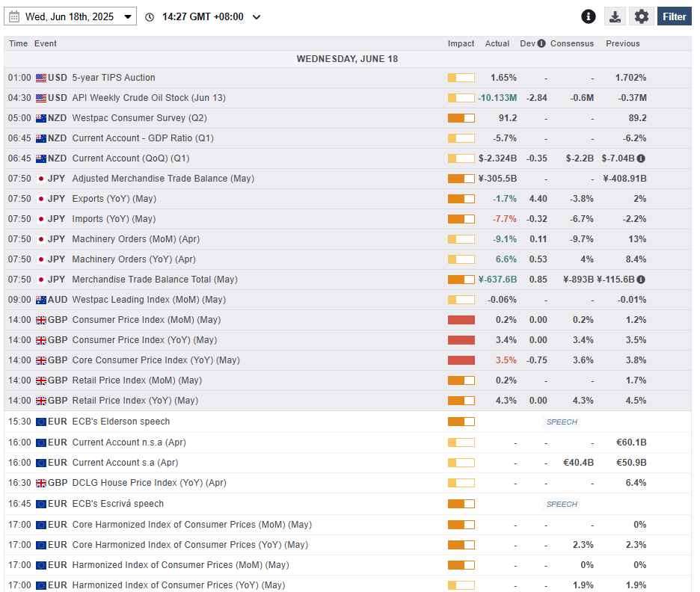This screenshot has width=700, height=592.
Task: Click the Previous column header
Action: (623, 43)
